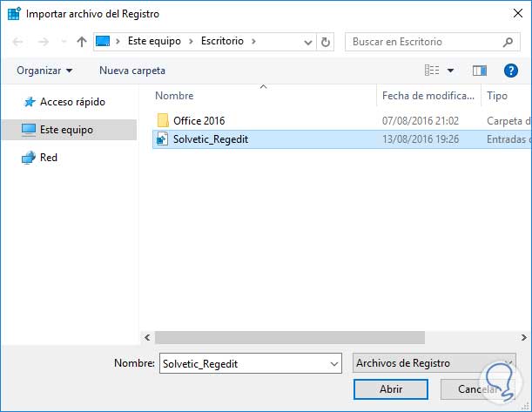
Task: Select Red in the navigation pane
Action: (x=48, y=158)
